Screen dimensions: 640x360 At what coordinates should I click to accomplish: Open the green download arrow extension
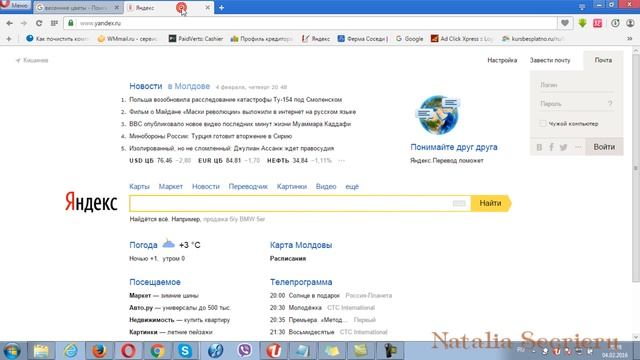click(x=582, y=23)
